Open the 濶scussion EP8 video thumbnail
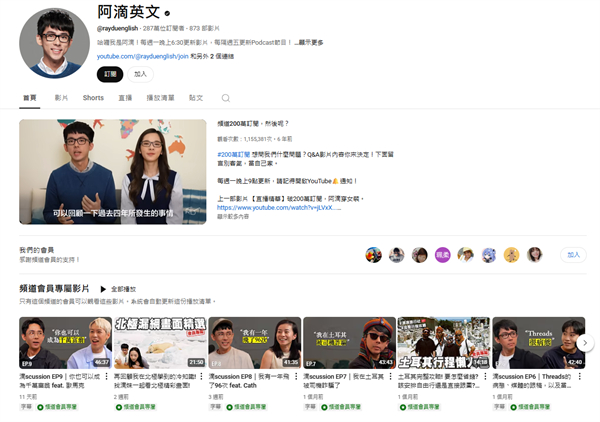This screenshot has height=422, width=600. (255, 343)
